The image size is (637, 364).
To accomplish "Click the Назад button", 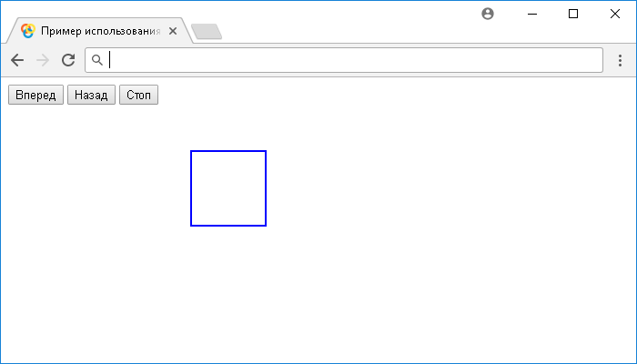I will tap(91, 95).
